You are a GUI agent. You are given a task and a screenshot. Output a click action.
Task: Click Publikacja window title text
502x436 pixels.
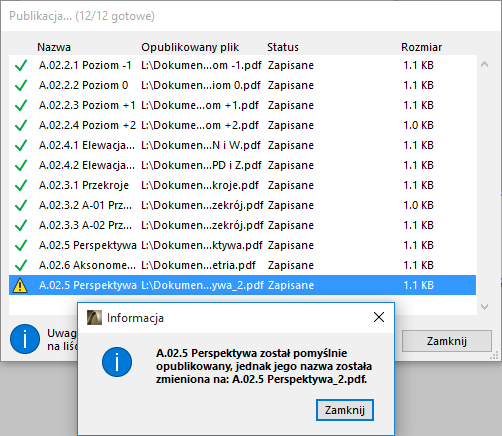(82, 16)
